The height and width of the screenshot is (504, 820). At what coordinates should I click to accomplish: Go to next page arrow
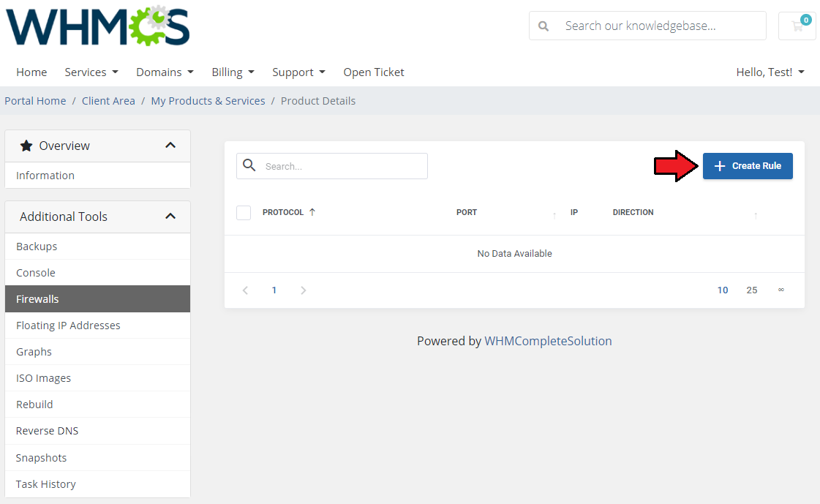pyautogui.click(x=304, y=290)
